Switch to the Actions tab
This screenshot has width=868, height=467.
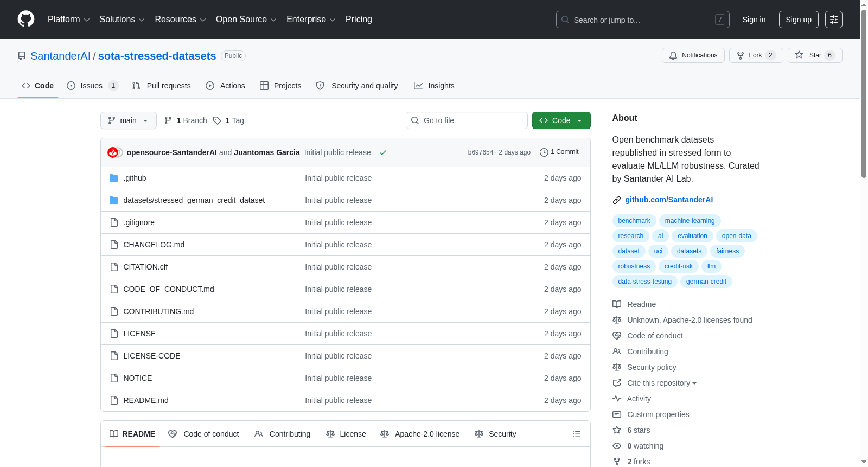tap(225, 86)
